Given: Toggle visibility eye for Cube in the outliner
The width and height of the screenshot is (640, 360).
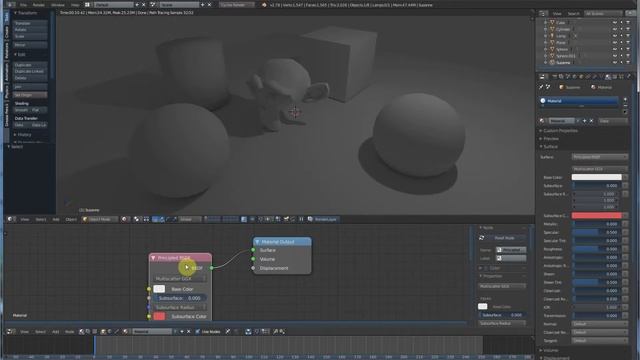Looking at the screenshot, I should point(615,23).
